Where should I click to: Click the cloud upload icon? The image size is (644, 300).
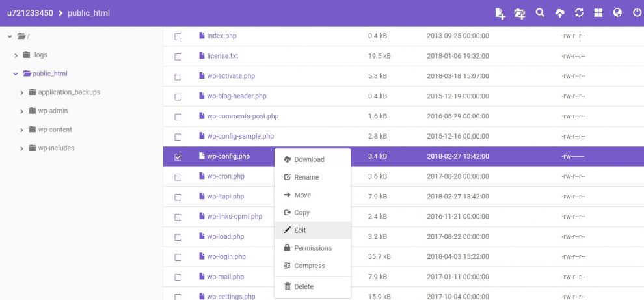(559, 13)
